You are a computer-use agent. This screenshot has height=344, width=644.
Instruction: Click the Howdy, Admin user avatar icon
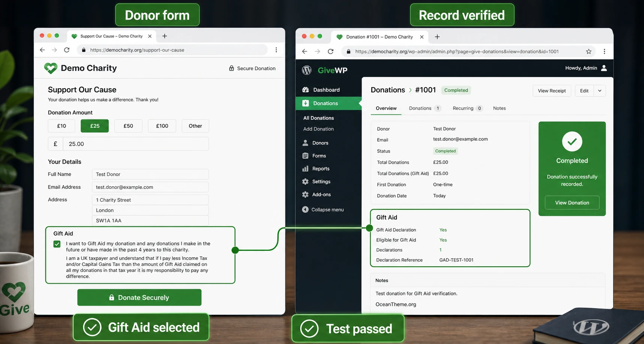point(604,68)
